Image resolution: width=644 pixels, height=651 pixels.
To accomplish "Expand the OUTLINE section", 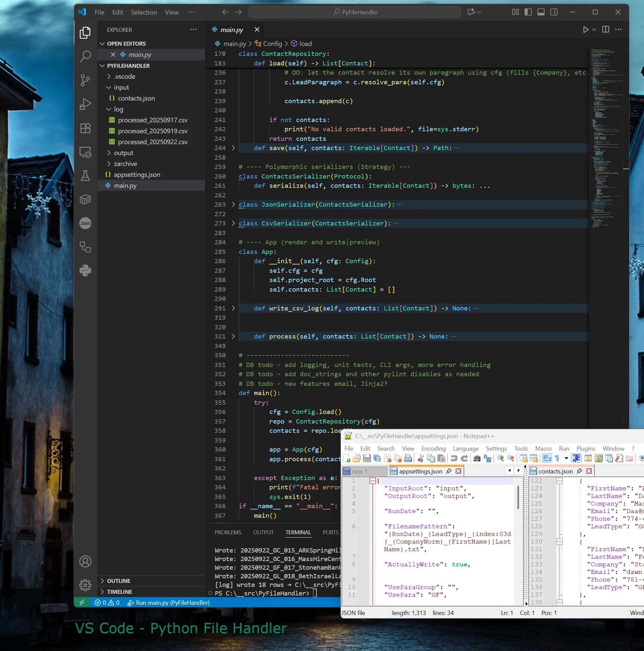I will tap(118, 581).
